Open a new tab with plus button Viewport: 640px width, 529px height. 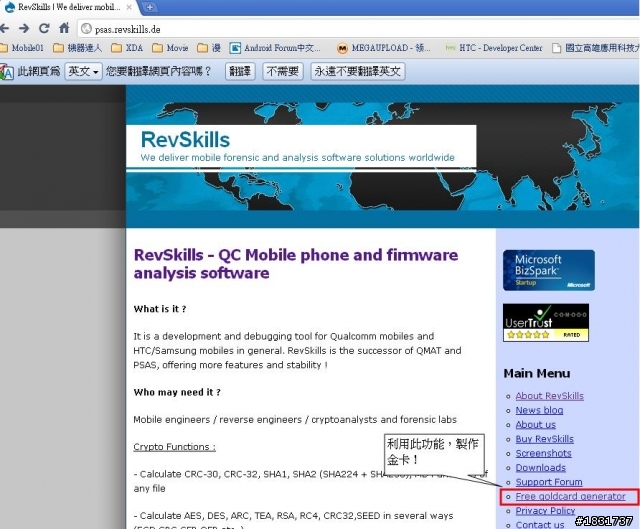150,7
